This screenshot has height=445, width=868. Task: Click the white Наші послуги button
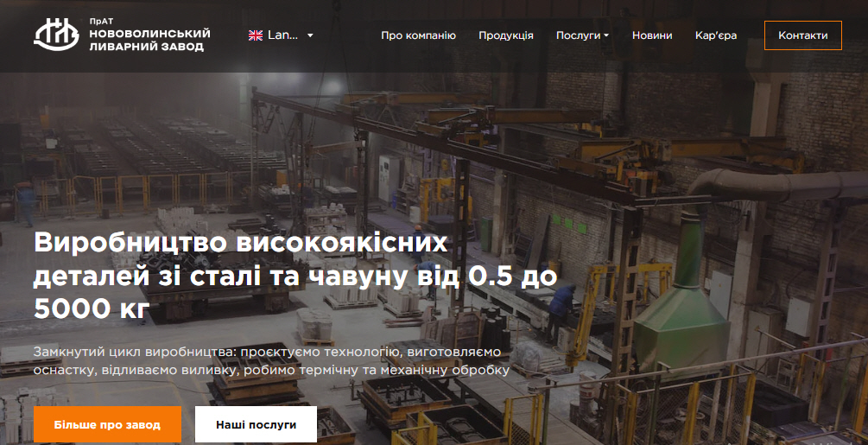tap(256, 425)
